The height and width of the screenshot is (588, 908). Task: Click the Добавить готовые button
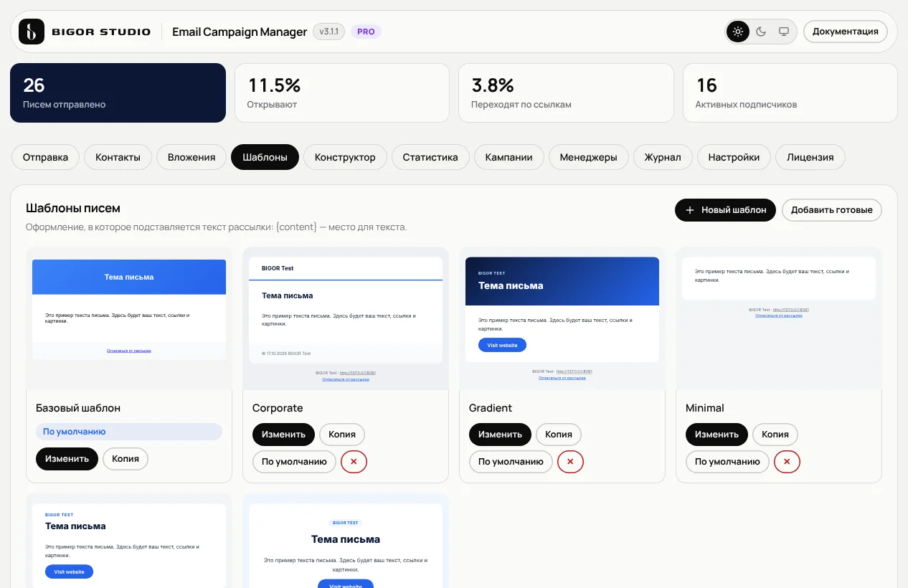tap(832, 210)
